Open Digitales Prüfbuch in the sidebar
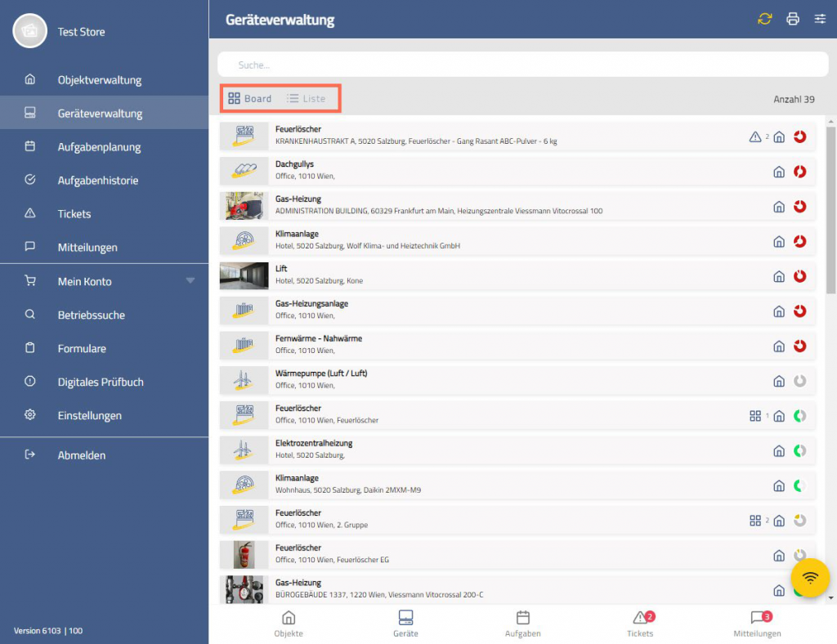The height and width of the screenshot is (644, 837). tap(101, 382)
